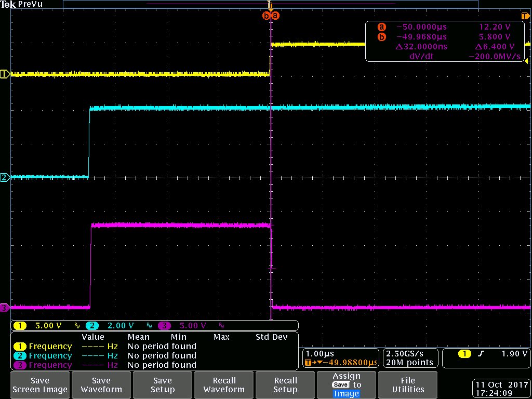Image resolution: width=532 pixels, height=399 pixels.
Task: Open the File Utilities menu
Action: 408,384
